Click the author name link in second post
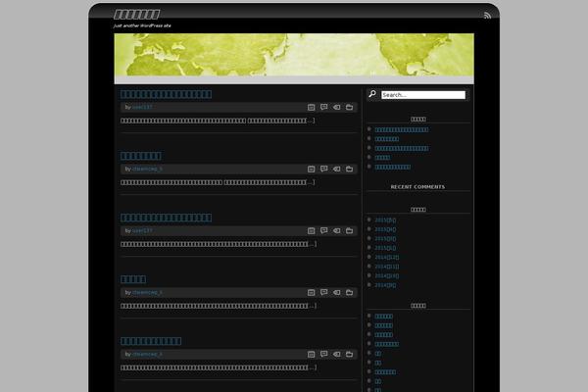Viewport: 588px width, 392px height. click(x=147, y=170)
